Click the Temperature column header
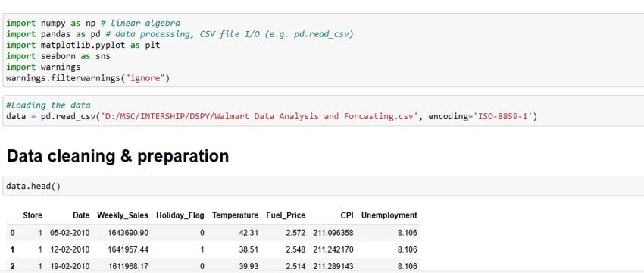Viewport: 644px width, 273px height. [x=235, y=215]
